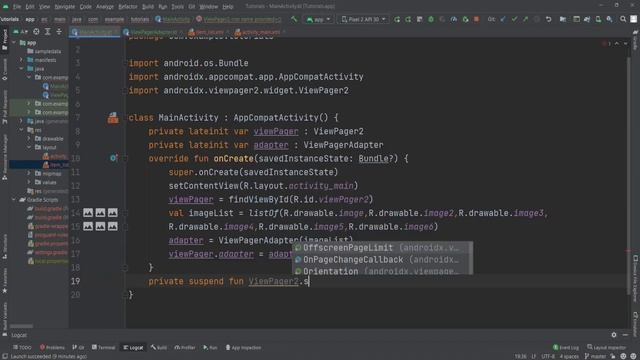This screenshot has width=640, height=360.
Task: Click the Git branch master in status bar
Action: 596,356
